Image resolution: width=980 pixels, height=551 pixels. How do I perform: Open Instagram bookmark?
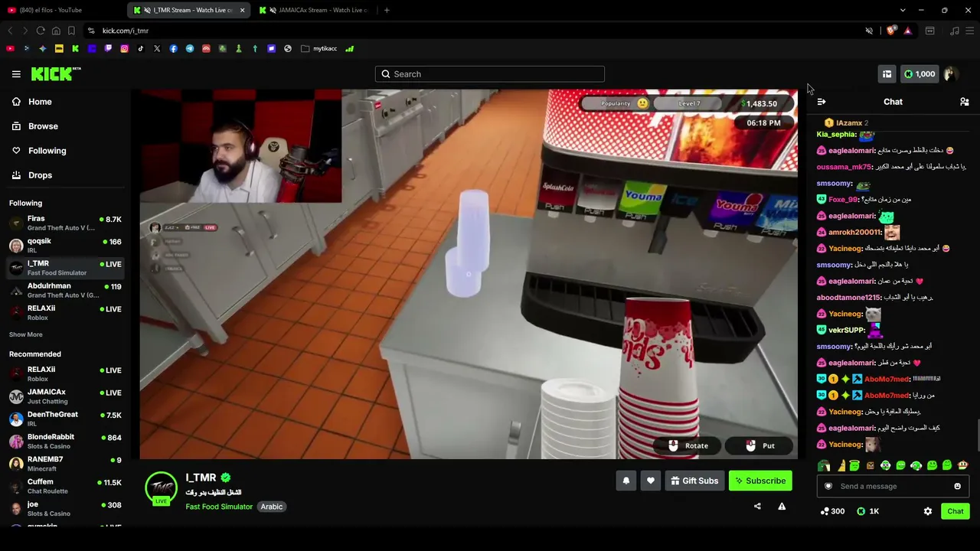click(x=124, y=48)
